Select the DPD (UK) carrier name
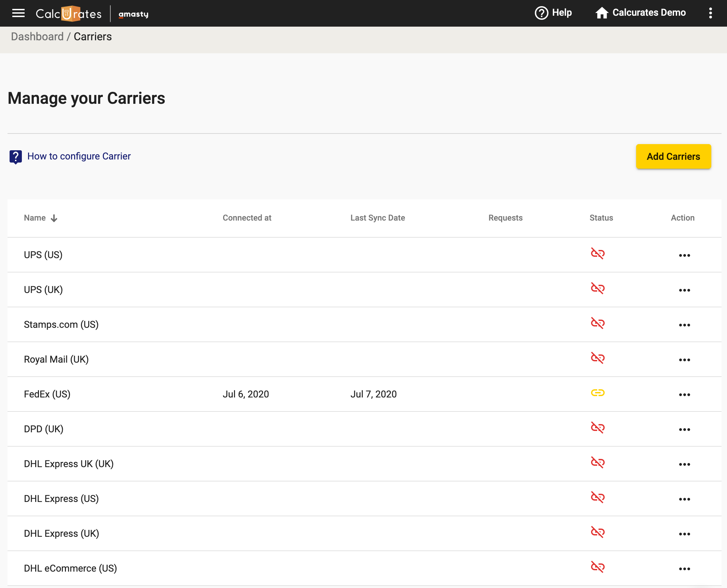727x588 pixels. tap(44, 429)
